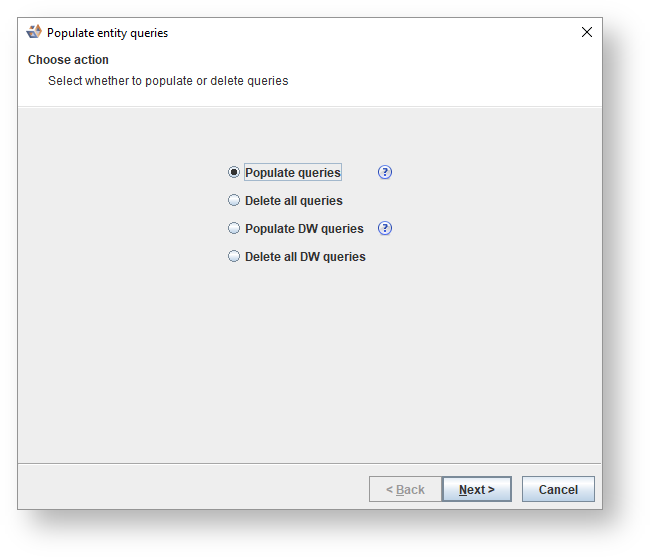Click the blank white header area beside the heading

pyautogui.click(x=420, y=70)
